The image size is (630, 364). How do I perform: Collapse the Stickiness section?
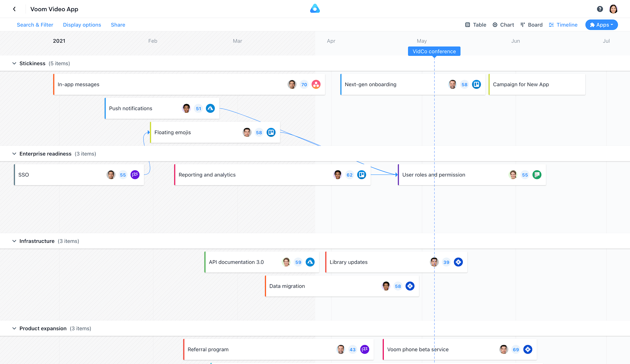[x=14, y=63]
